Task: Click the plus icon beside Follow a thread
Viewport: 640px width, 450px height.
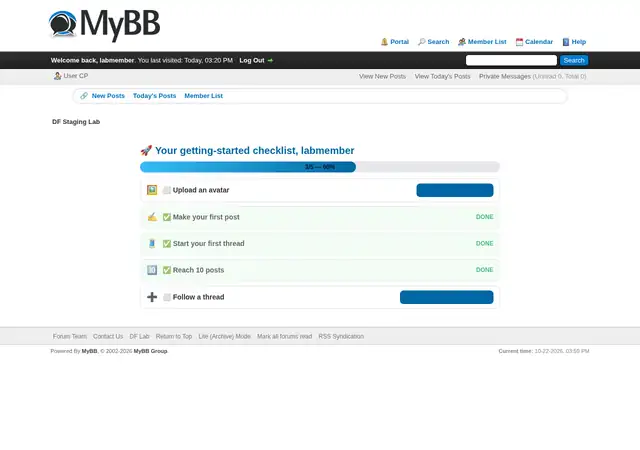Action: coord(152,297)
